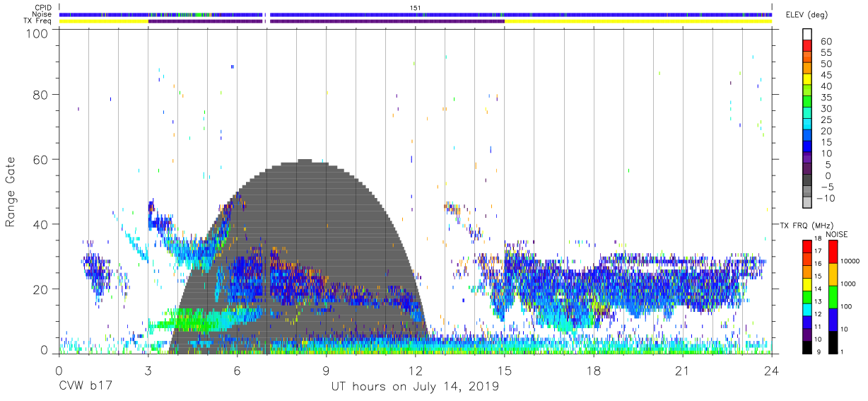Click the 20 tick on Range Gate axis
868x401 pixels.
tap(40, 289)
